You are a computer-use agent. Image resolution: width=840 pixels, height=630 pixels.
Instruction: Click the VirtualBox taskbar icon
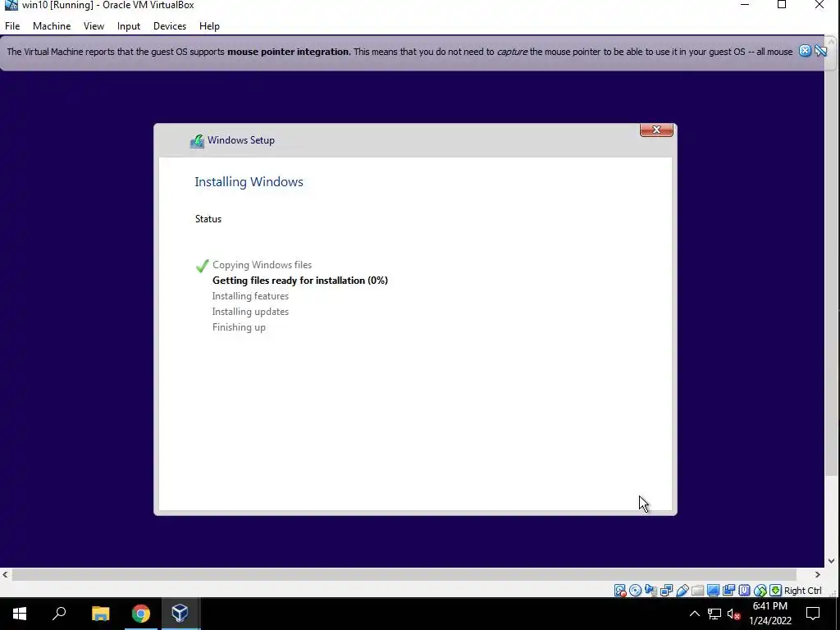180,614
